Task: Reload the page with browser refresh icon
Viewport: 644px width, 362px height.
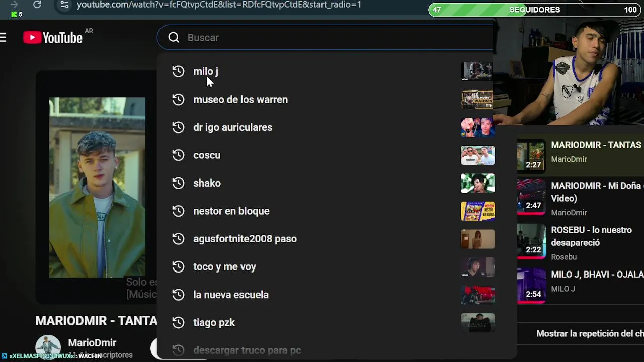Action: pos(37,5)
